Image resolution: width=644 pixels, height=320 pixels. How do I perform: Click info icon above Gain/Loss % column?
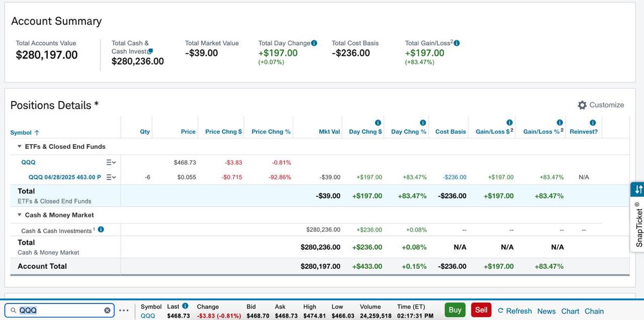[560, 123]
